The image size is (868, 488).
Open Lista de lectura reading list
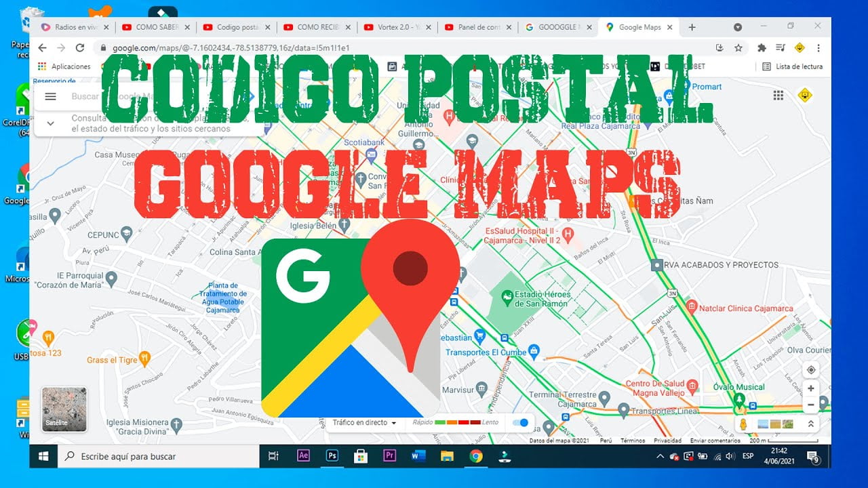[793, 66]
